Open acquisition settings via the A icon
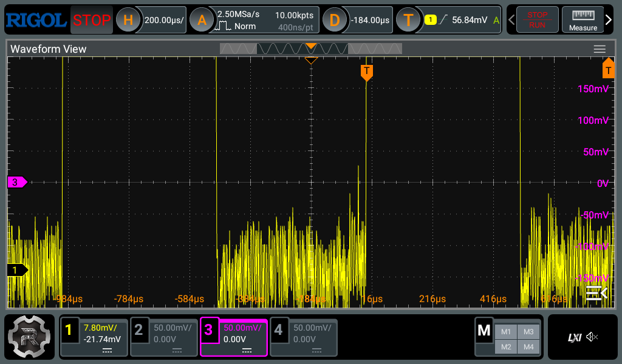The height and width of the screenshot is (364, 622). click(x=201, y=19)
